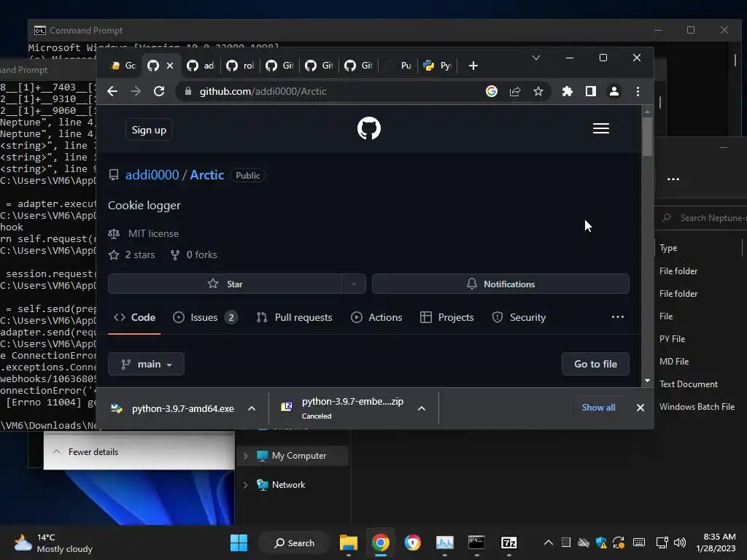Switch to the 'rol' GitHub tab
Viewport: 747px width, 560px height.
pyautogui.click(x=239, y=66)
